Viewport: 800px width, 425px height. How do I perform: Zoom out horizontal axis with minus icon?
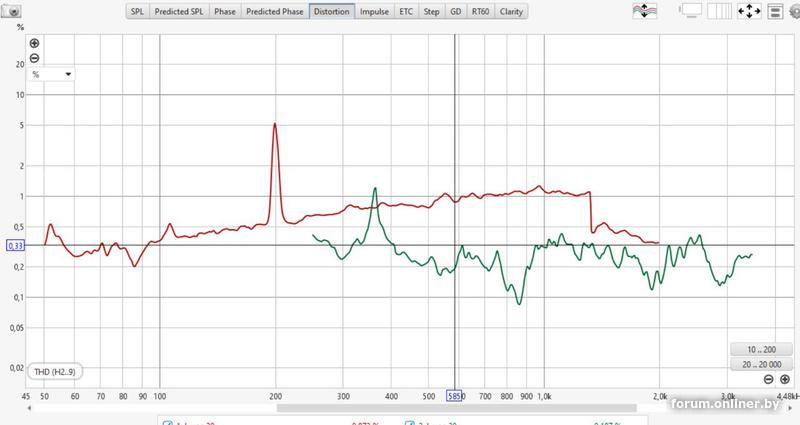[768, 379]
